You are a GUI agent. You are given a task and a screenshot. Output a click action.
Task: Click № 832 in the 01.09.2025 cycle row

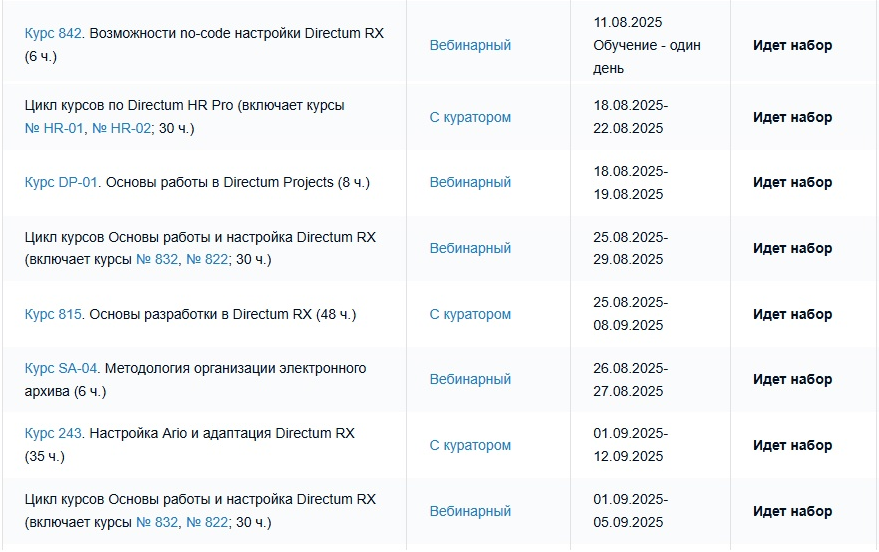[157, 522]
